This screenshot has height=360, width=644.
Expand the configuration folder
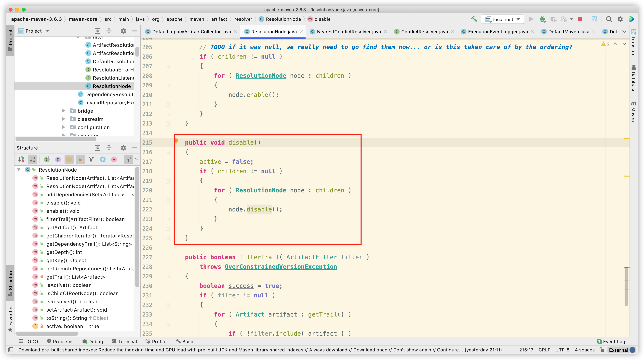64,127
